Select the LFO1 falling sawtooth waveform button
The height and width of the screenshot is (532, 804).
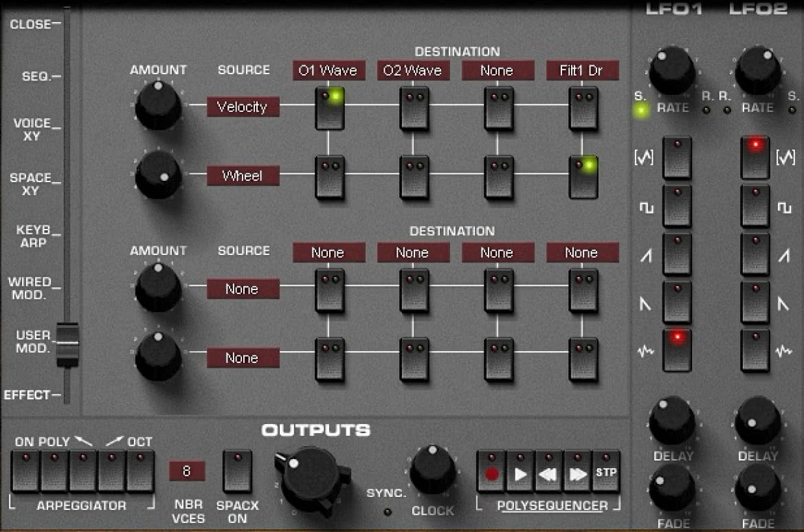677,302
